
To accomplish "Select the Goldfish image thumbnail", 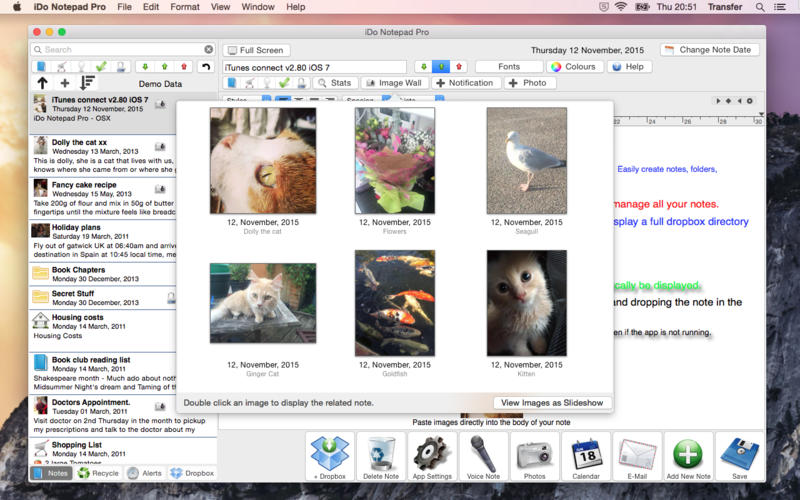I will (395, 303).
